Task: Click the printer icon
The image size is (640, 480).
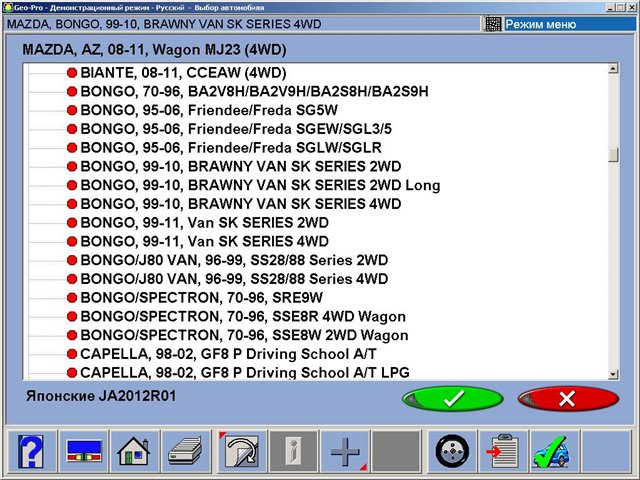Action: tap(186, 451)
